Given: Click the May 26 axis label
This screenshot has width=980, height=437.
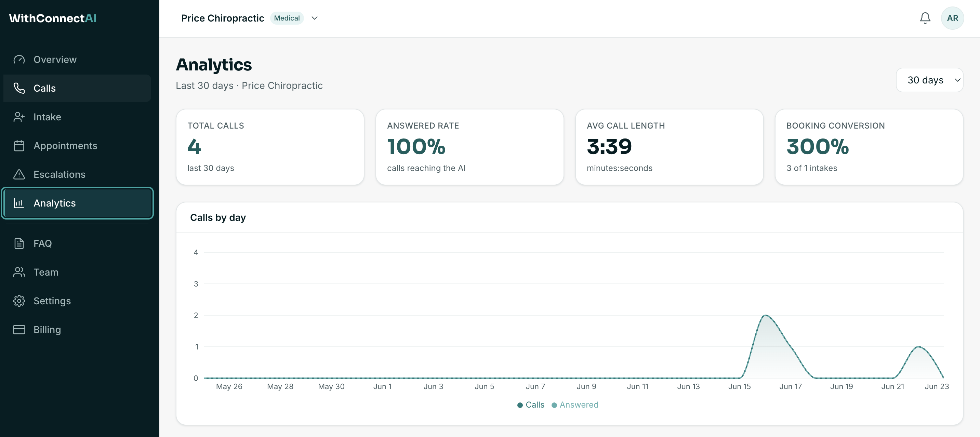Looking at the screenshot, I should [229, 386].
